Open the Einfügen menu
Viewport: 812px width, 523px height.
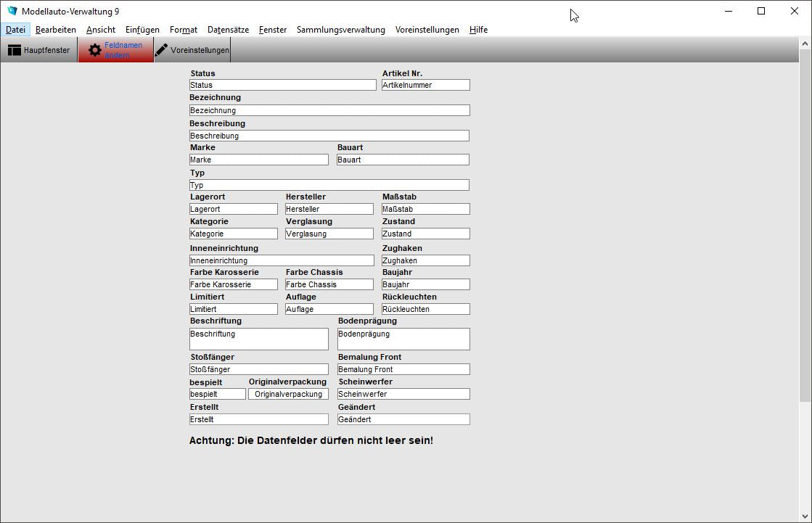[142, 30]
